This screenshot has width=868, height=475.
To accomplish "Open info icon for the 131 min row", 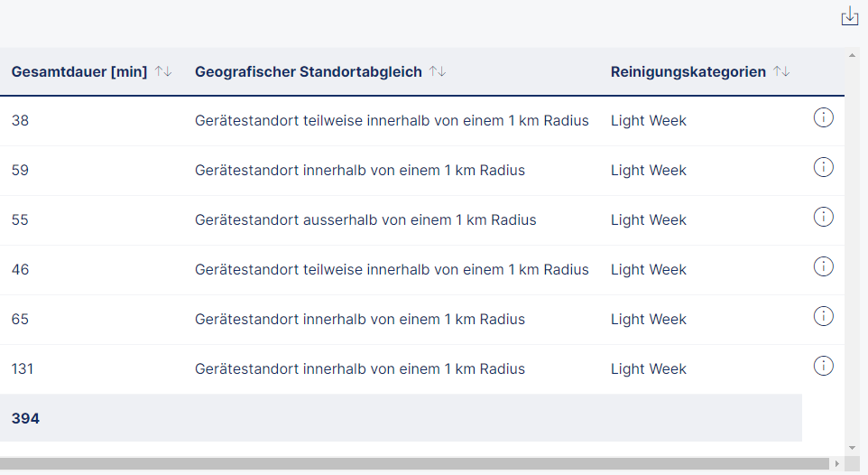I will pyautogui.click(x=823, y=366).
